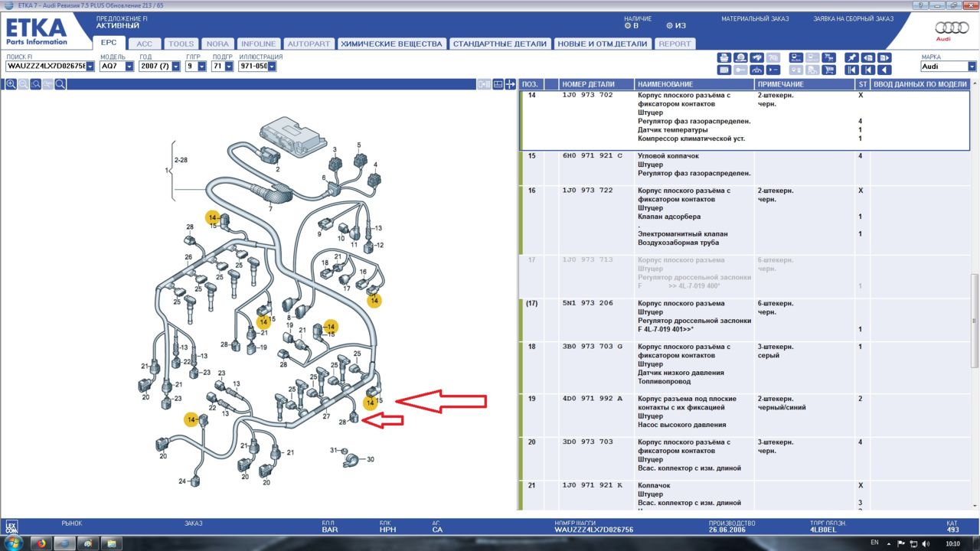980x551 pixels.
Task: Click the skip-back bar arrow icon
Action: point(868,70)
